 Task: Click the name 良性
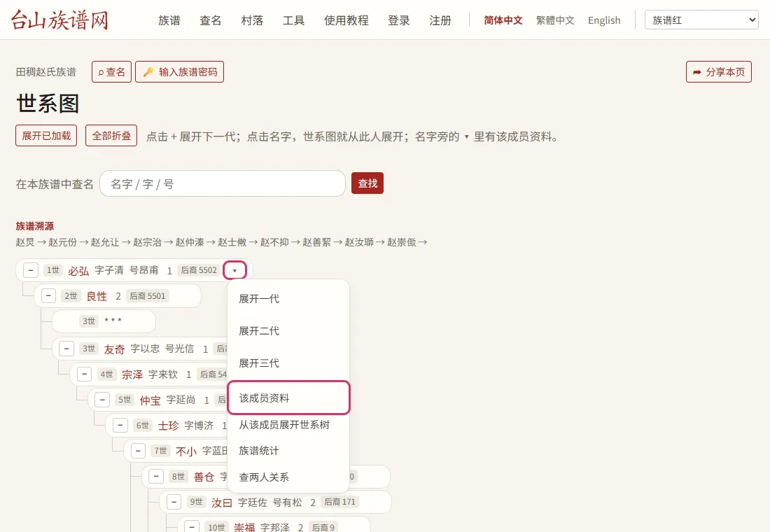pyautogui.click(x=97, y=296)
